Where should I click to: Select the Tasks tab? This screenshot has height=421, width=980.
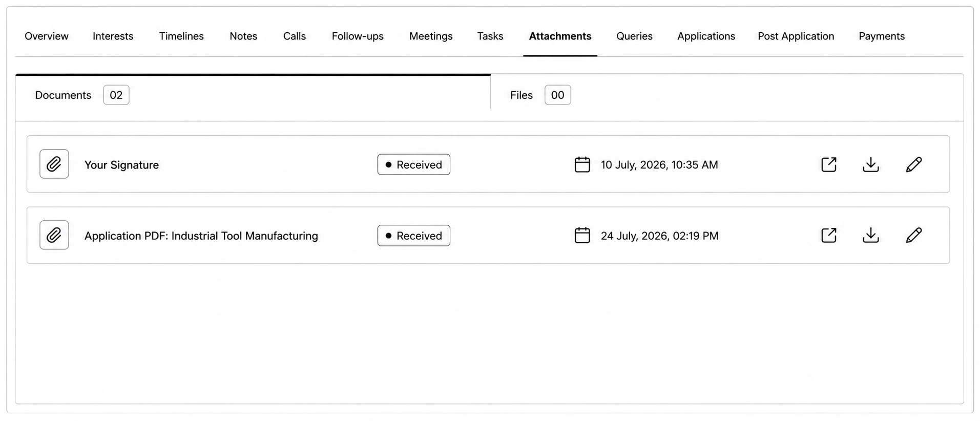point(490,36)
